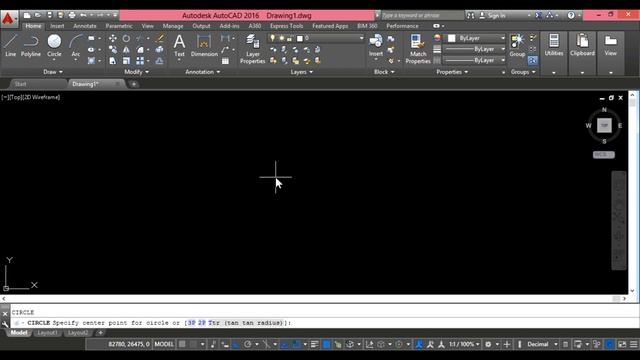Toggle hardware acceleration blue circle icon
The image size is (640, 360).
click(609, 344)
